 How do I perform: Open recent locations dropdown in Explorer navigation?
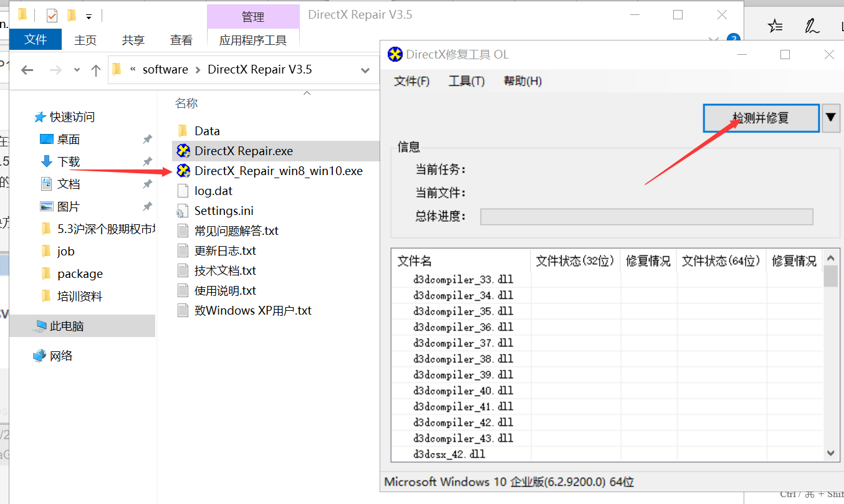pyautogui.click(x=77, y=70)
